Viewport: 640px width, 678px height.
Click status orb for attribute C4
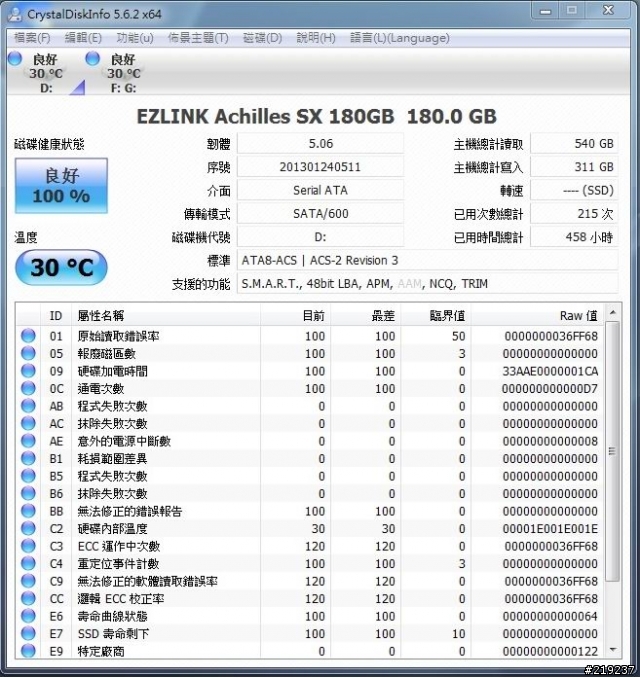pos(28,563)
